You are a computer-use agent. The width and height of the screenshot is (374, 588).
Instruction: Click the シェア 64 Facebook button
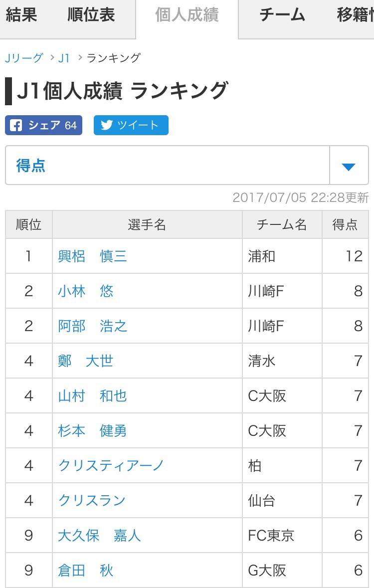(43, 125)
